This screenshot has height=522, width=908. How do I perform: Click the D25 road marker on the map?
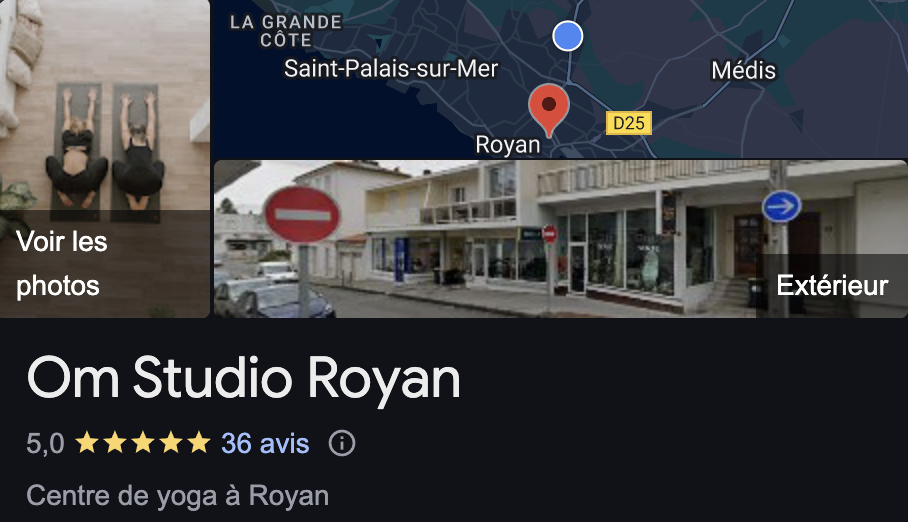click(628, 123)
